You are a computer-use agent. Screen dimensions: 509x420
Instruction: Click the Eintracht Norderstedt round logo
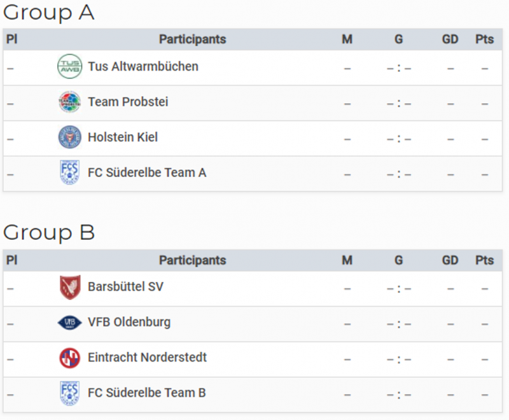(x=69, y=358)
